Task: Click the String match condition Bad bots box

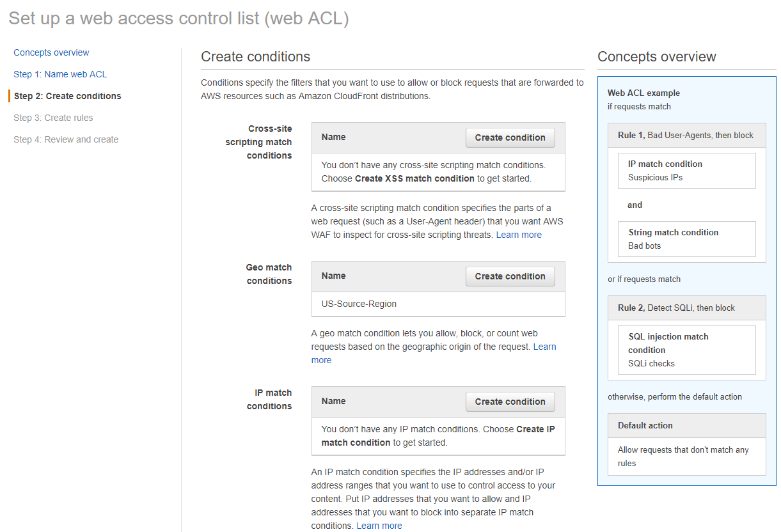Action: click(686, 239)
